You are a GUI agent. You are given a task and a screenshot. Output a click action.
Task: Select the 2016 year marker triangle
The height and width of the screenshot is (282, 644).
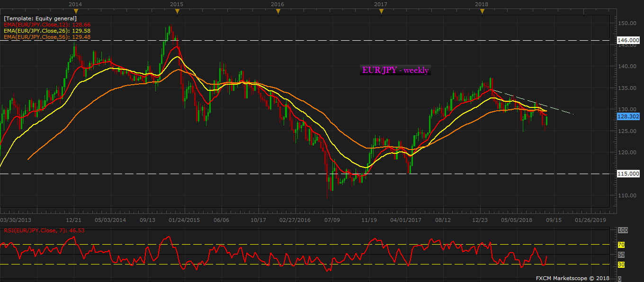[277, 11]
